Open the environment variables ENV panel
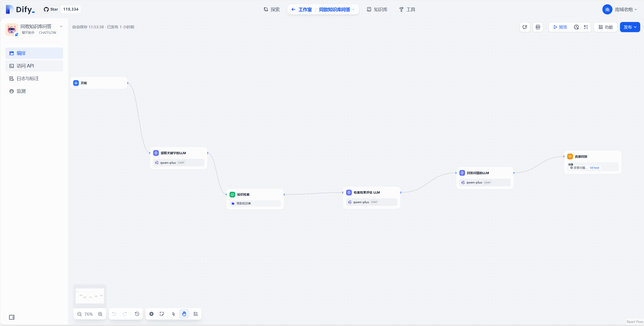Screen dimensions: 644x326 coord(538,27)
